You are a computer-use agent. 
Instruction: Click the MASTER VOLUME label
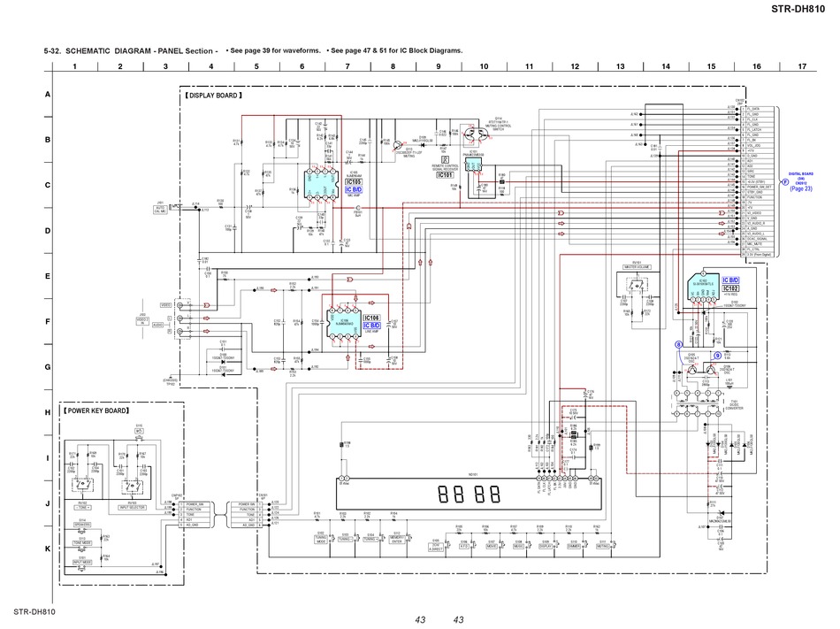tap(637, 267)
